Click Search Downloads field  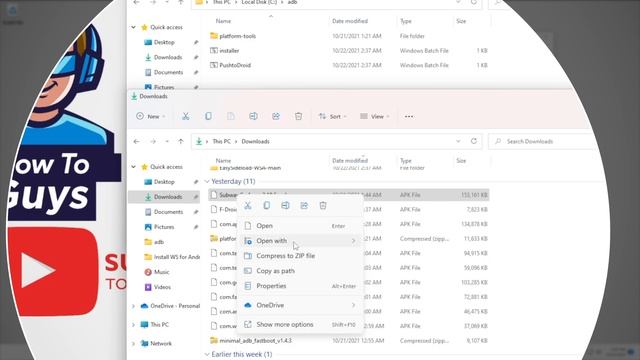pos(541,141)
